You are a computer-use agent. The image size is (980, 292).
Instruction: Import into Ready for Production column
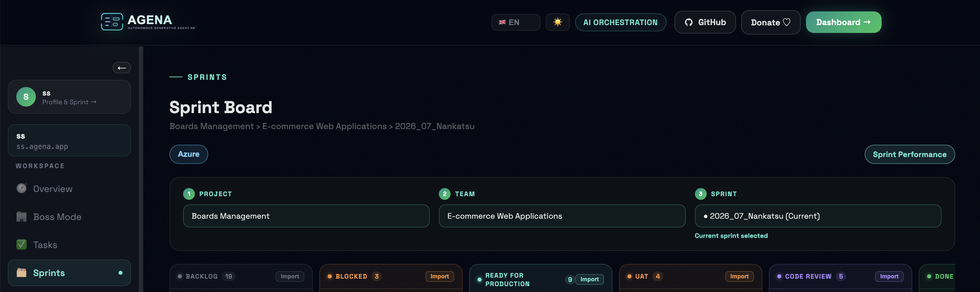tap(590, 279)
